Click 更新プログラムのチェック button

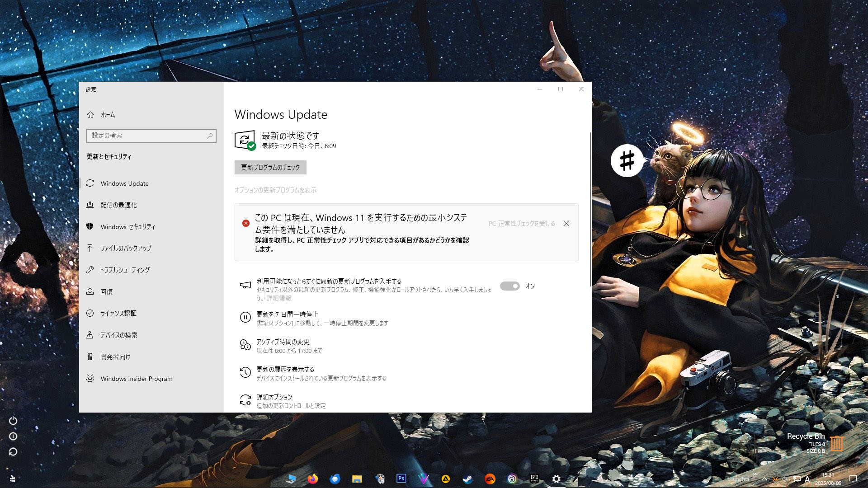tap(270, 167)
